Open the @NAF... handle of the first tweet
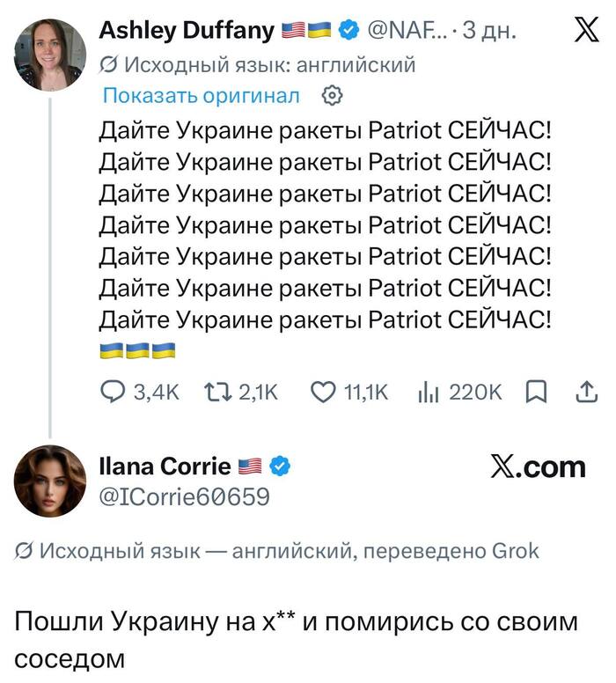This screenshot has width=616, height=683. [x=403, y=30]
